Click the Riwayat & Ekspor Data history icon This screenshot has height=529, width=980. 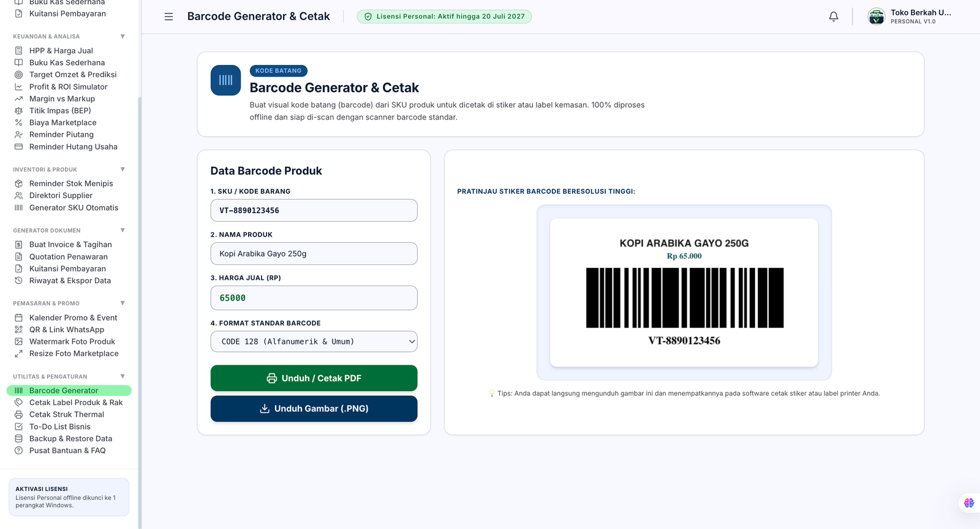point(18,281)
